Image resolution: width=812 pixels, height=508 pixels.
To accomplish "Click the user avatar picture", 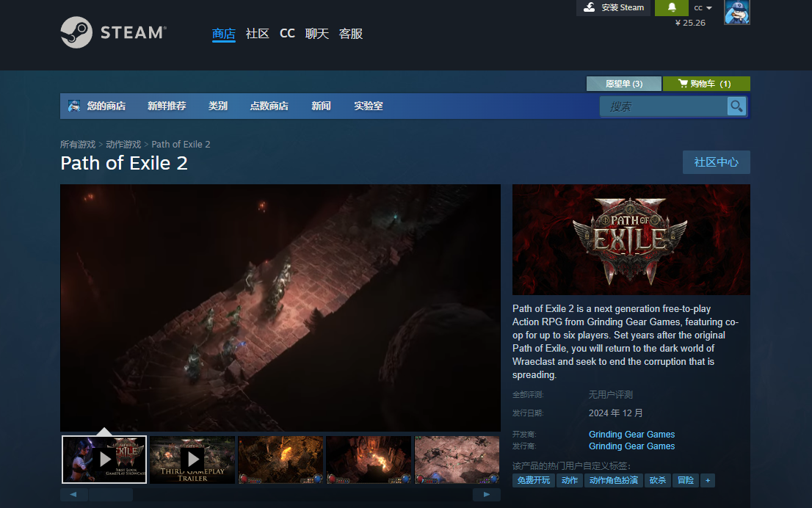I will (x=736, y=12).
